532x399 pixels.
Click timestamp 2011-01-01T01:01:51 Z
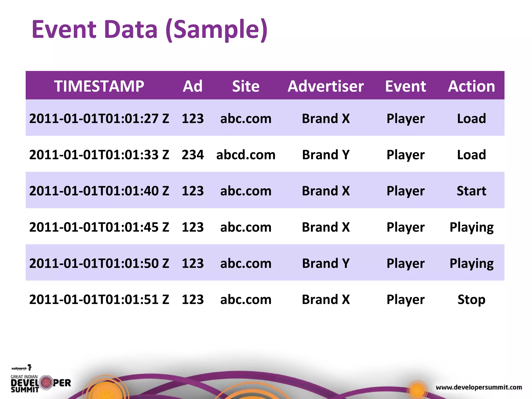(99, 299)
